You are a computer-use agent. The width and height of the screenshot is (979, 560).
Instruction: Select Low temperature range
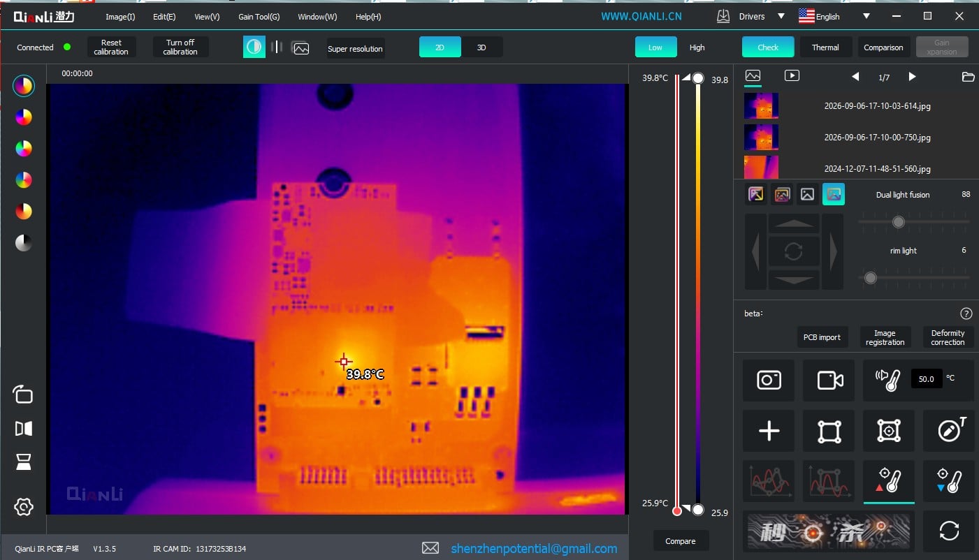[x=655, y=47]
